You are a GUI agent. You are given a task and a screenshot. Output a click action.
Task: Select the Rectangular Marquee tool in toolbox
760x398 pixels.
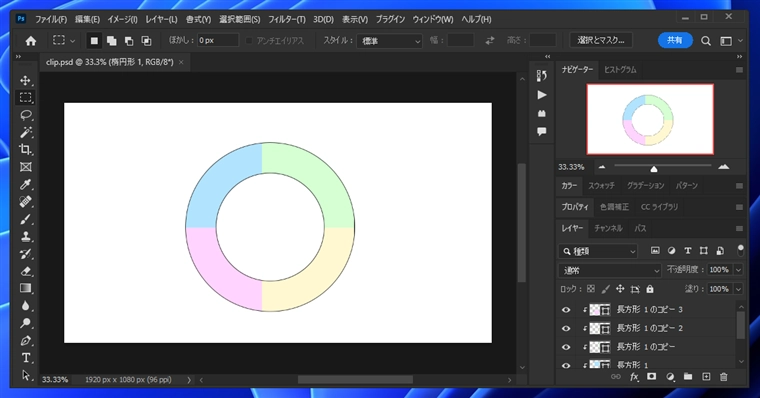click(25, 97)
